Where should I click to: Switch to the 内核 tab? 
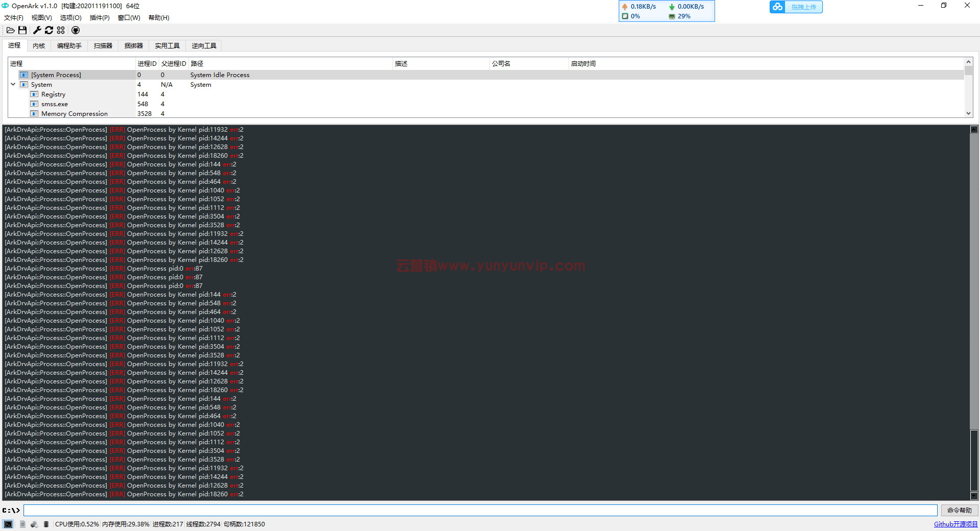[x=39, y=46]
